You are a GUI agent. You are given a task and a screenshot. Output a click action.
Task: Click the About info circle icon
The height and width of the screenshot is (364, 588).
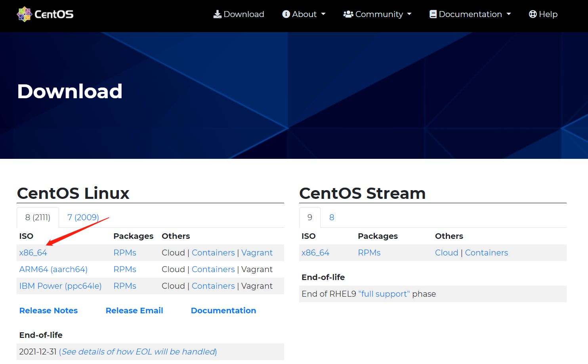[x=286, y=14]
